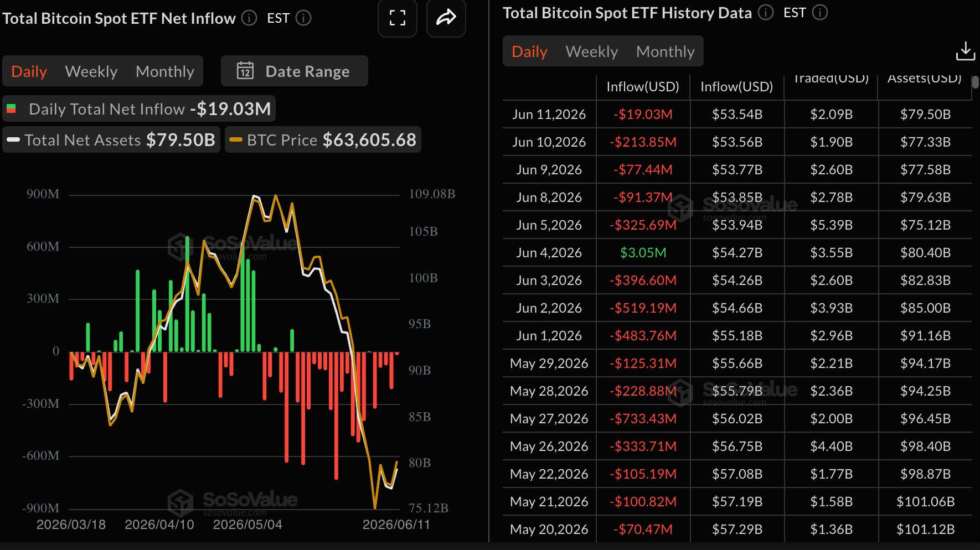
Task: Open EST timezone info icon above chart
Action: 303,18
